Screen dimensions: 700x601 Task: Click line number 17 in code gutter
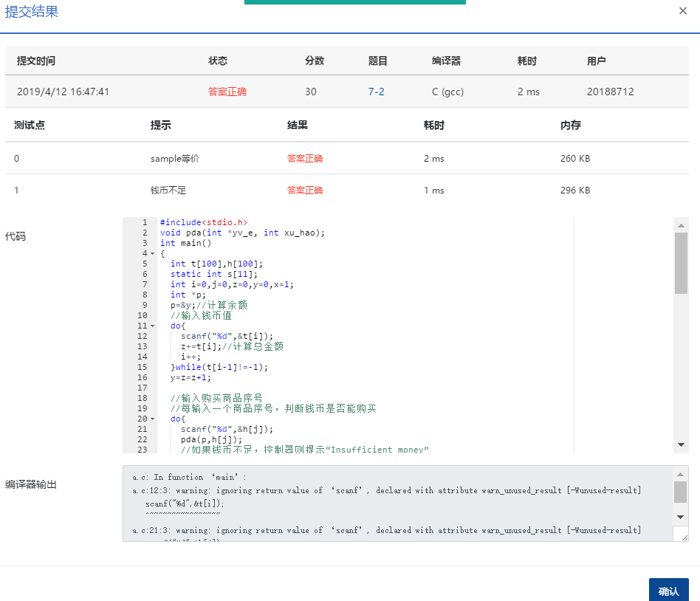click(x=142, y=388)
